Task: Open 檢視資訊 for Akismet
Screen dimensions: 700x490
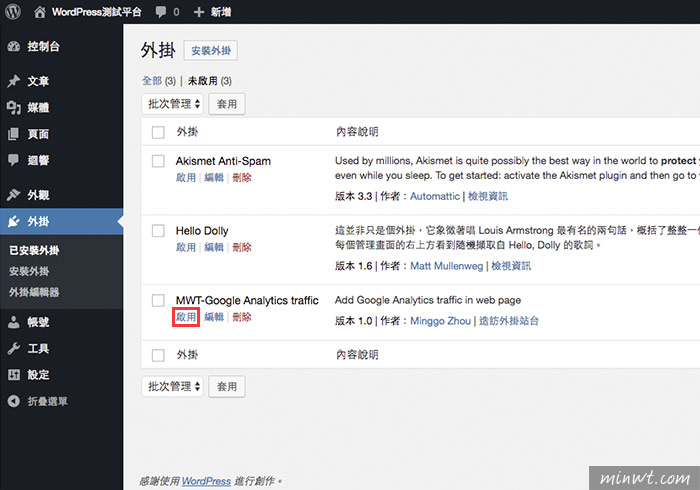Action: tap(488, 196)
